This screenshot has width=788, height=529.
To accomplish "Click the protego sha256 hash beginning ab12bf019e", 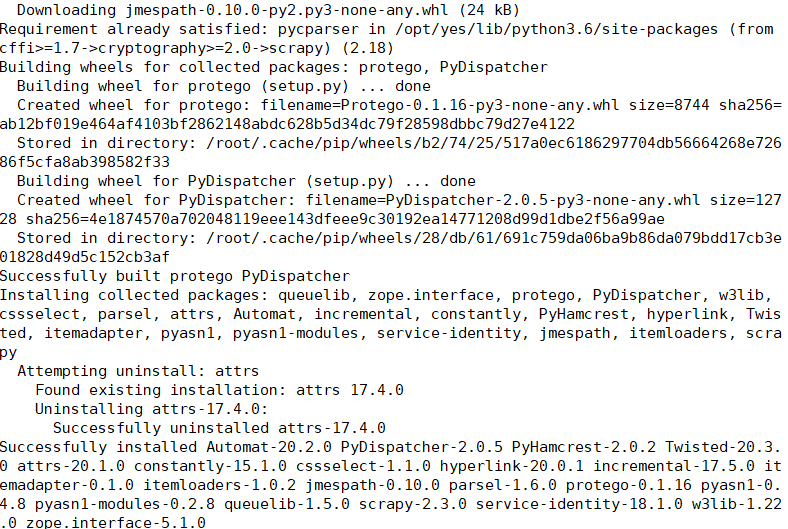I will click(287, 125).
